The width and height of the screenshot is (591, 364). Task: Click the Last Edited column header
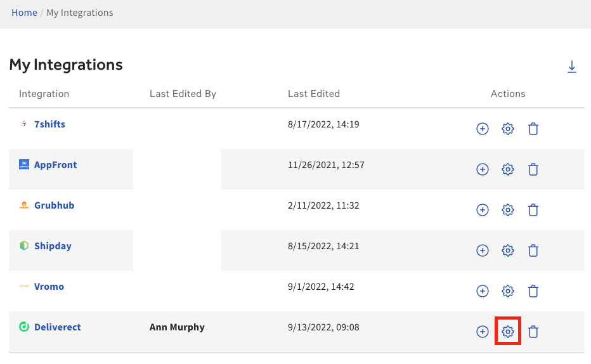314,94
